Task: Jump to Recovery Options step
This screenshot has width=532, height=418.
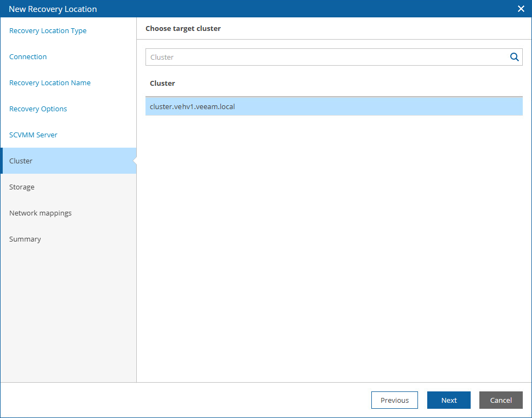Action: click(x=38, y=109)
